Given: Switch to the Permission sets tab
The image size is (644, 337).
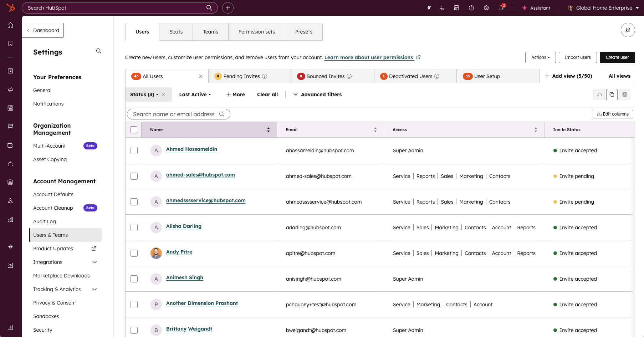Looking at the screenshot, I should 256,32.
